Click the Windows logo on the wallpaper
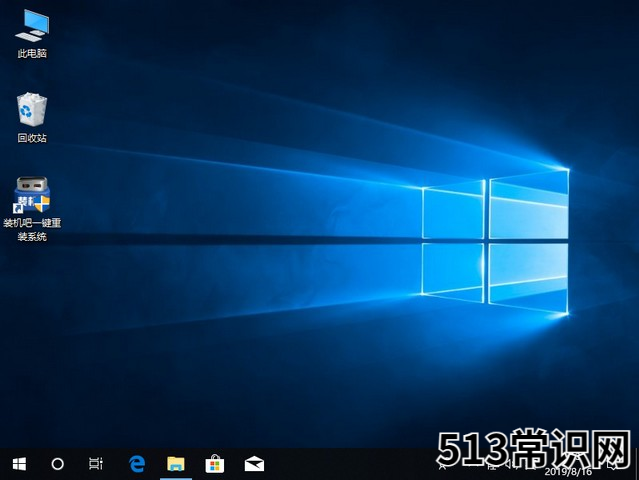The height and width of the screenshot is (480, 639). (495, 240)
